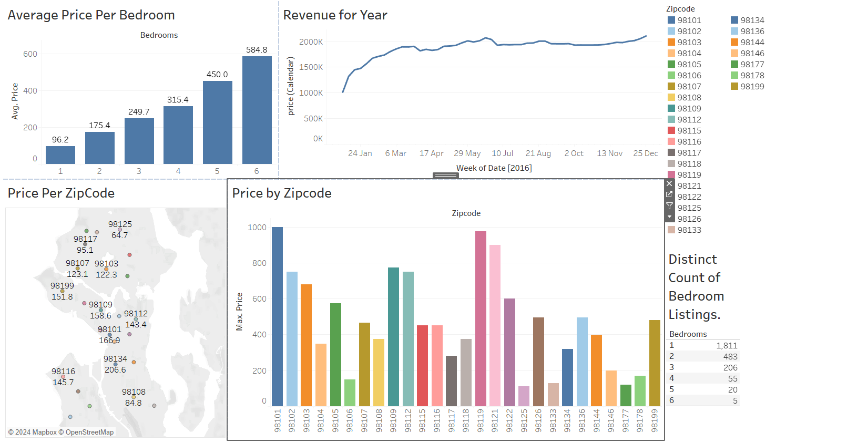Click the 98199 legend color square
The image size is (868, 443).
(x=734, y=86)
